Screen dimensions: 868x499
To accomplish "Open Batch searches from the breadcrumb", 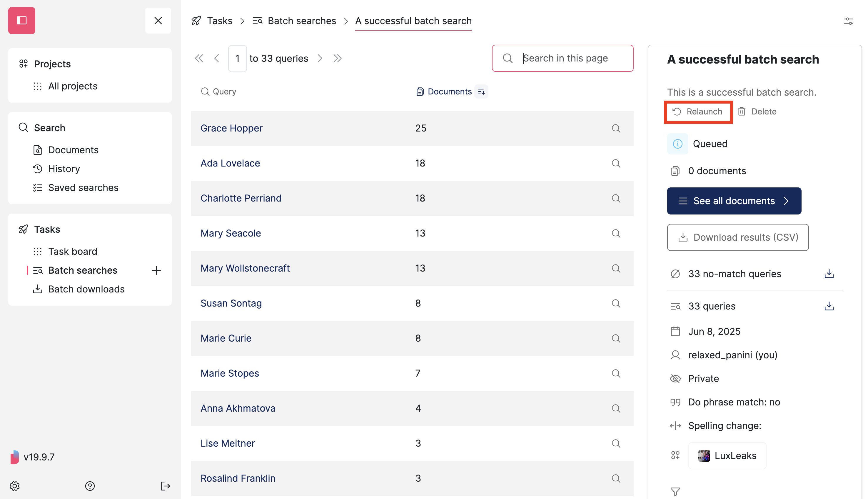I will 302,21.
